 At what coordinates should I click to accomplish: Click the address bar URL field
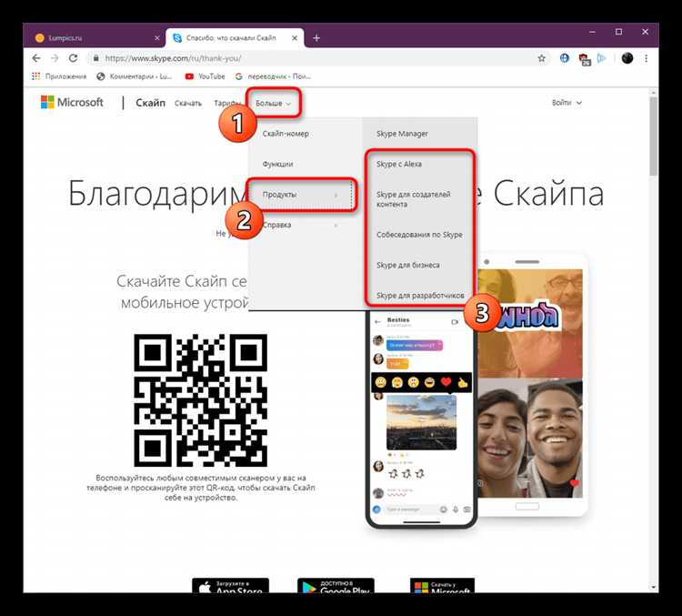point(317,58)
